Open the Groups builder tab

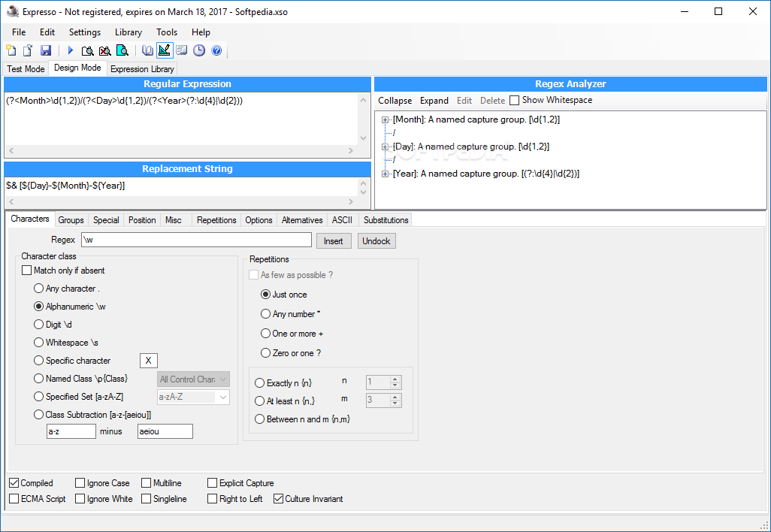(x=71, y=219)
